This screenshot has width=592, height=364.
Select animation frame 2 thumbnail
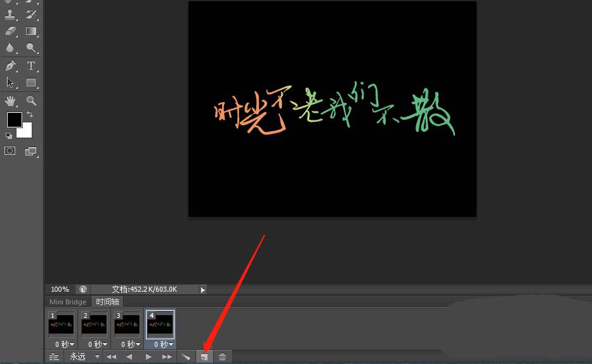coord(94,325)
